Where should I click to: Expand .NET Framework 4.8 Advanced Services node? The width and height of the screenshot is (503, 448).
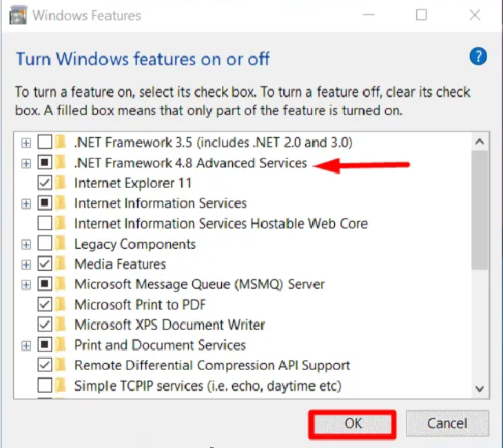pos(26,163)
